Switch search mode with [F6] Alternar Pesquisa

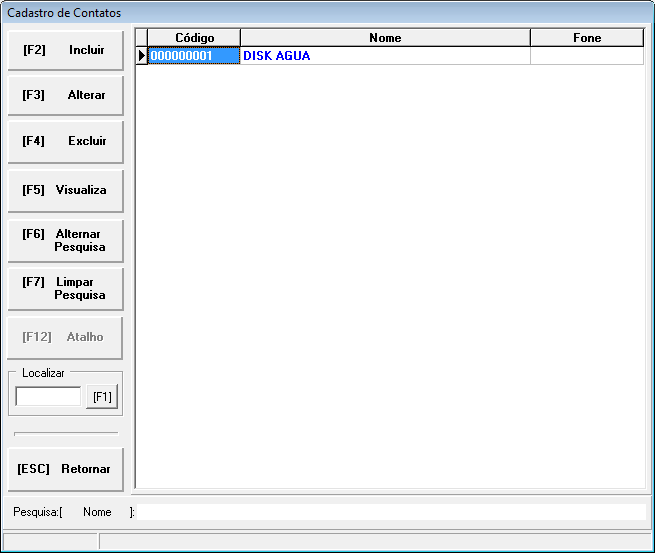[65, 240]
